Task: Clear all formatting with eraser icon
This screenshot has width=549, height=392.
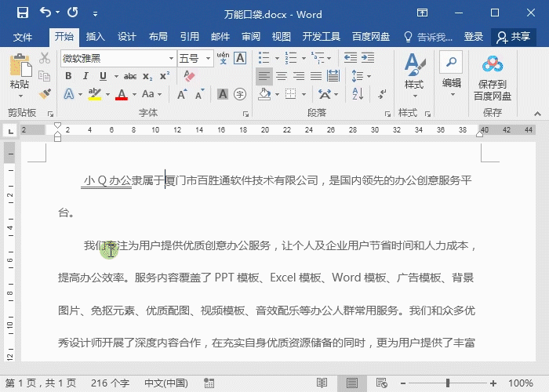Action: point(190,75)
